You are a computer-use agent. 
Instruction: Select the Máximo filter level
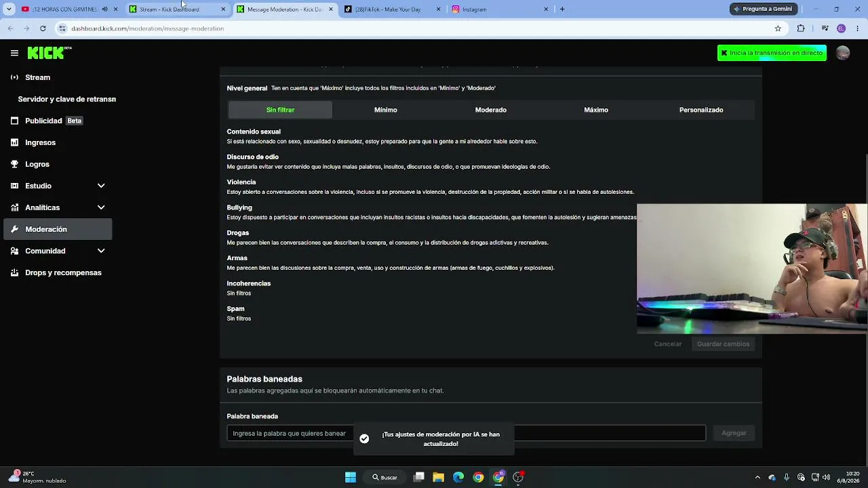coord(596,110)
